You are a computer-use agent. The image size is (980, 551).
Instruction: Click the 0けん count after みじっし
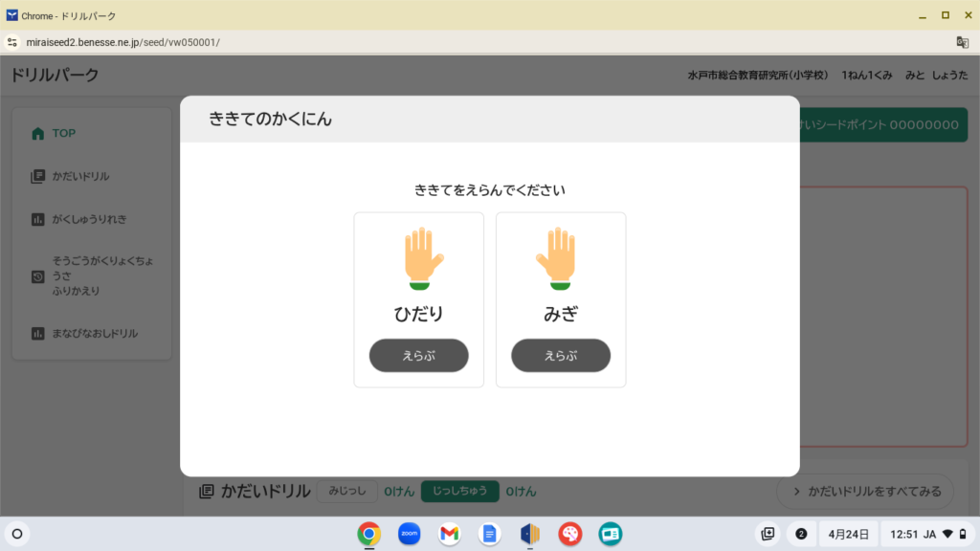pos(399,492)
